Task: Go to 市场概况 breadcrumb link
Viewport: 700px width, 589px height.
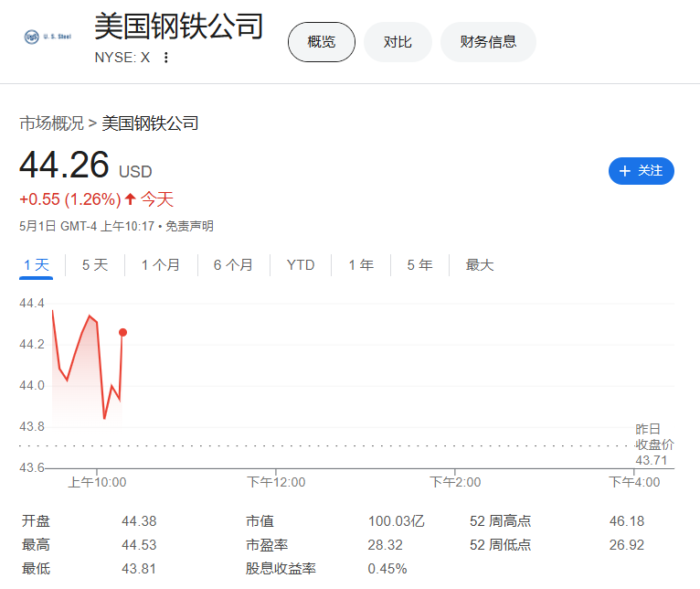Action: [52, 123]
